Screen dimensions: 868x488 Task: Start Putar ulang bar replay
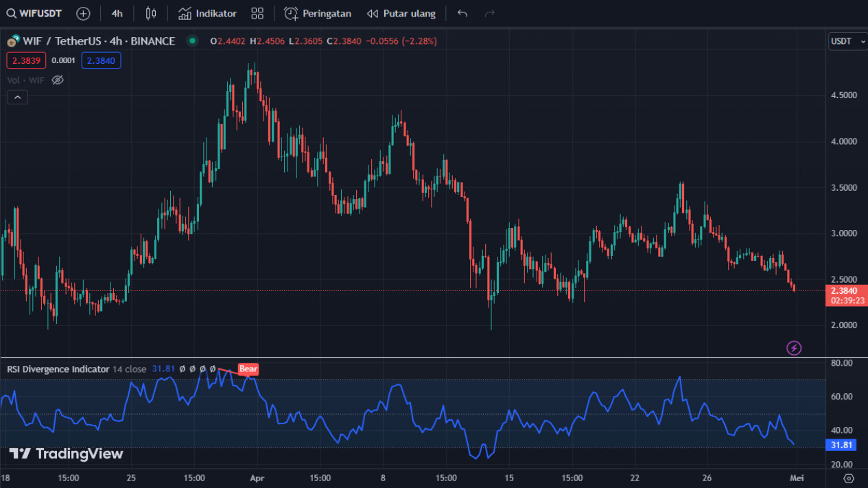coord(401,13)
